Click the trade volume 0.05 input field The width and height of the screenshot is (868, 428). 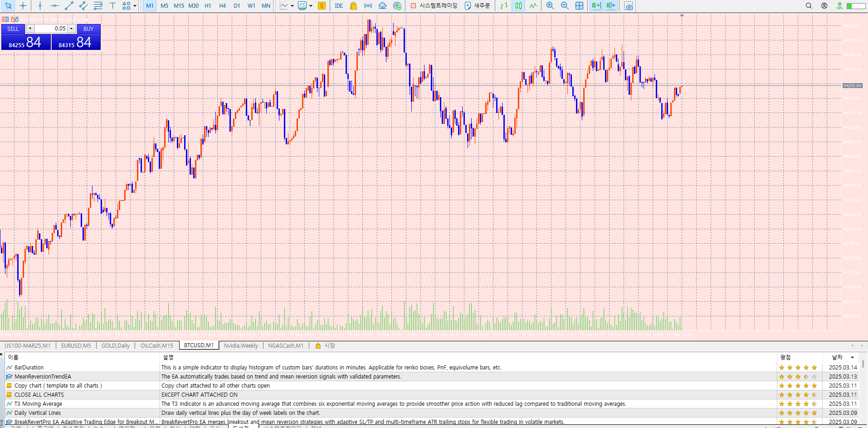coord(51,29)
